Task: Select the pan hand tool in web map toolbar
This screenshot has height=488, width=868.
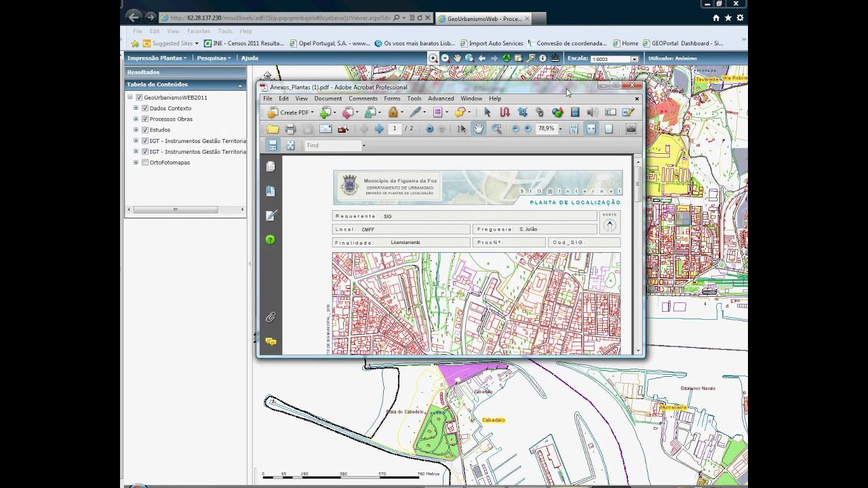Action: click(458, 58)
